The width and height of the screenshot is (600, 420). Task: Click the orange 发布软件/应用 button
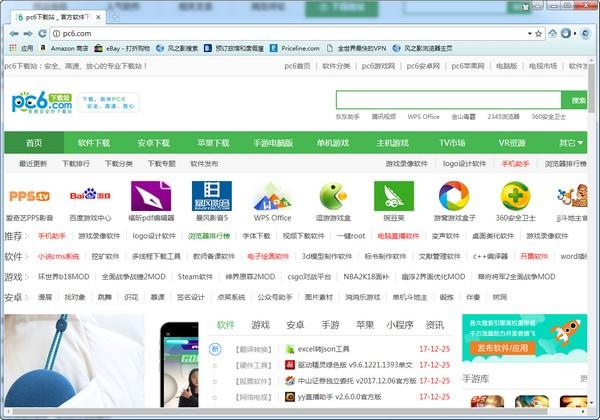(502, 348)
